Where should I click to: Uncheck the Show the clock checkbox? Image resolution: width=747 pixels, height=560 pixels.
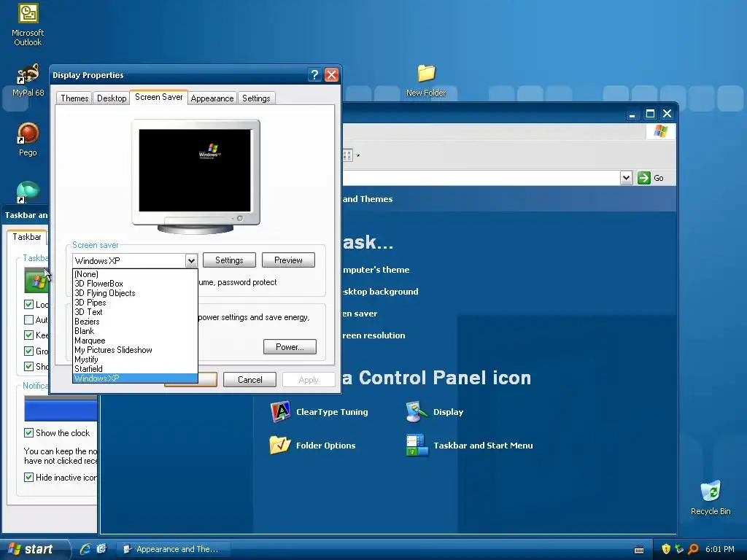(28, 433)
